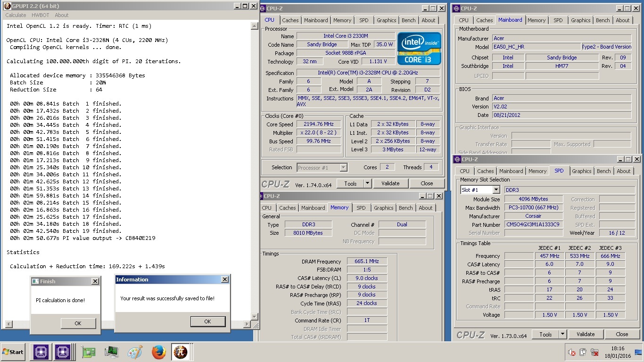Click OK in the Information dialog
Screen dimensions: 644x362
click(207, 321)
